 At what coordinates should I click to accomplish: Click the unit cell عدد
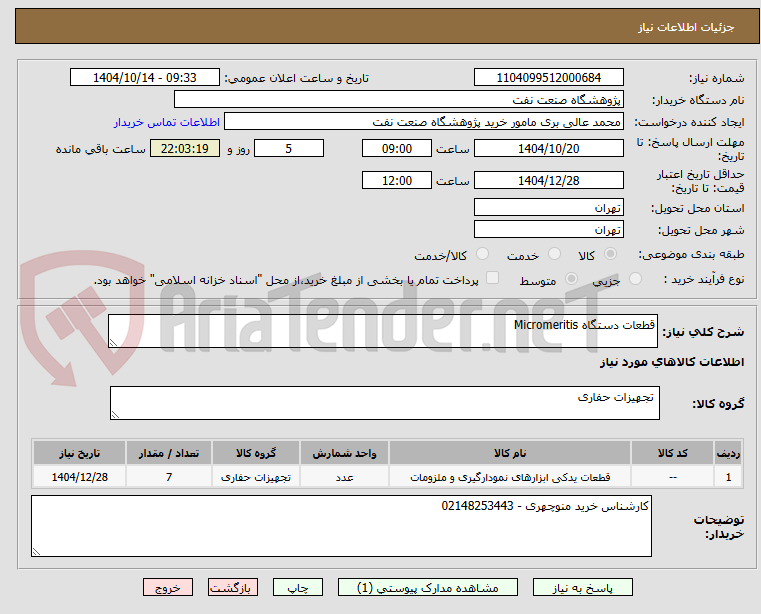(x=344, y=477)
